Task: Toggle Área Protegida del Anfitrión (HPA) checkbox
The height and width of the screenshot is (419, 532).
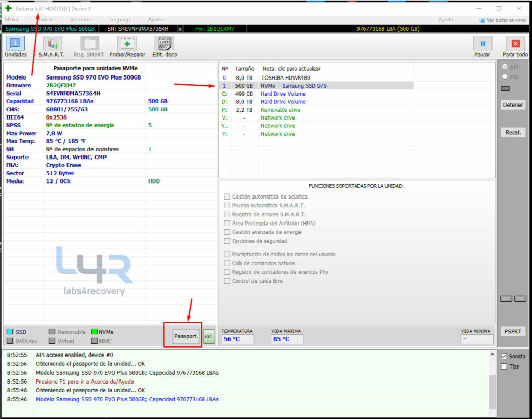Action: (227, 223)
